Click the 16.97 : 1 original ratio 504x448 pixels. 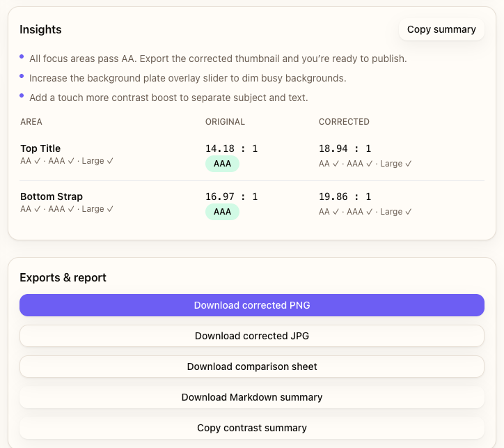coord(231,196)
